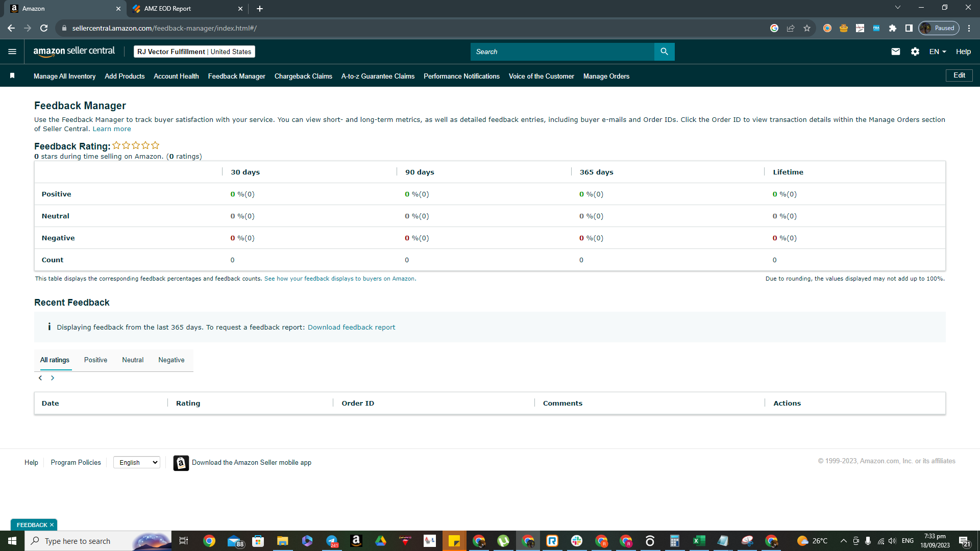Click the bookmark flag icon
The width and height of the screenshot is (980, 551).
12,76
